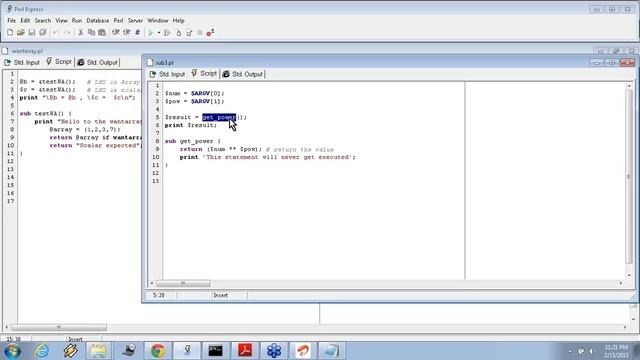
Task: Open the Server menu
Action: point(135,20)
